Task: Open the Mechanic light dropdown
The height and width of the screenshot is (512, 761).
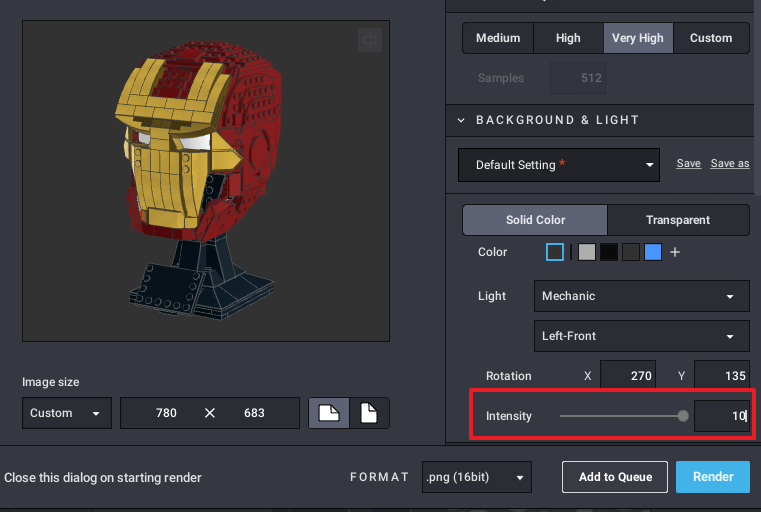Action: point(642,296)
